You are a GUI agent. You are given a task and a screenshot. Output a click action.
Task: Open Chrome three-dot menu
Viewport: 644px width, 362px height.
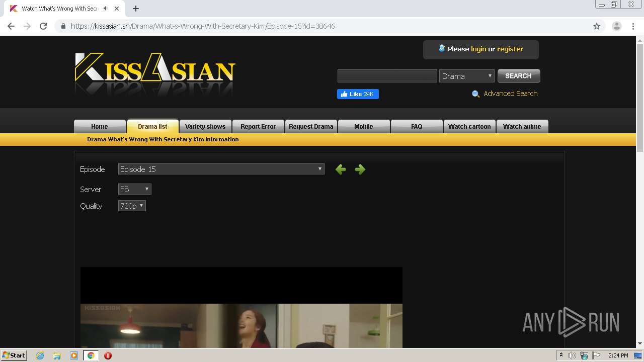[633, 26]
